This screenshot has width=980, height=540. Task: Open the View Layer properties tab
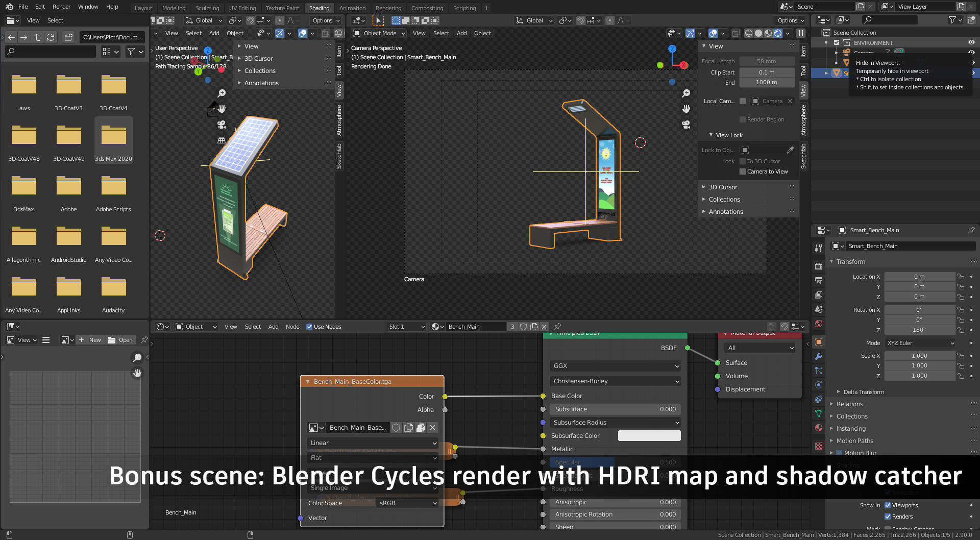tap(819, 294)
